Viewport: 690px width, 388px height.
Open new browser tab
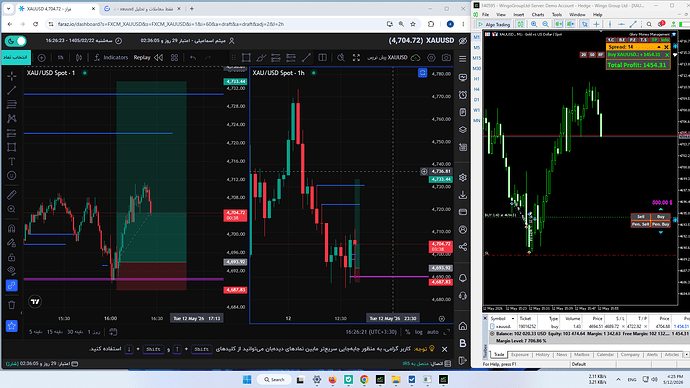pos(191,9)
